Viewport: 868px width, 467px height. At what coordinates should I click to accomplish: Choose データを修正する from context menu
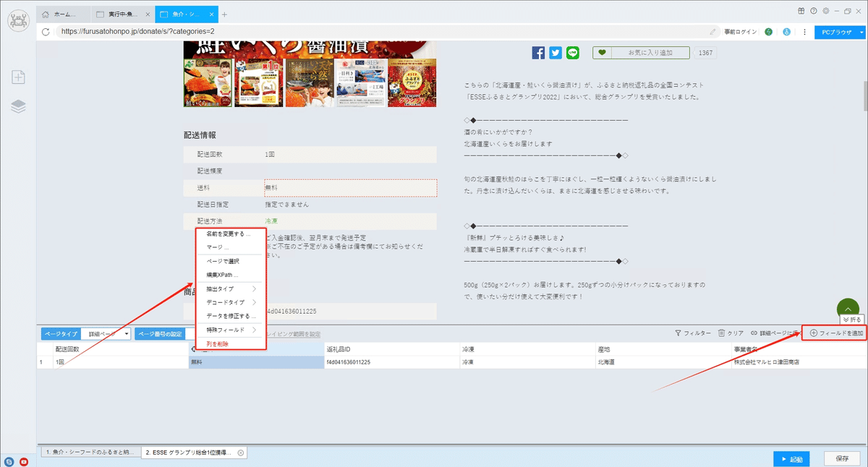click(x=231, y=316)
